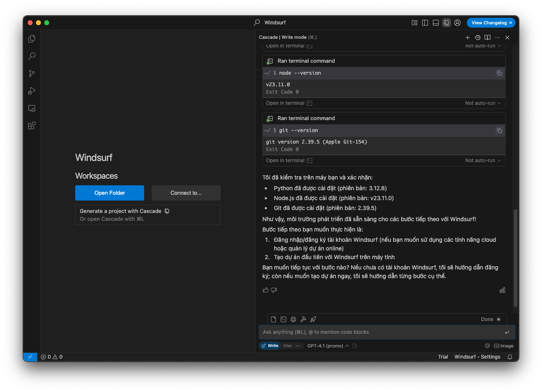
Task: Open the Remote Explorer view
Action: [32, 108]
